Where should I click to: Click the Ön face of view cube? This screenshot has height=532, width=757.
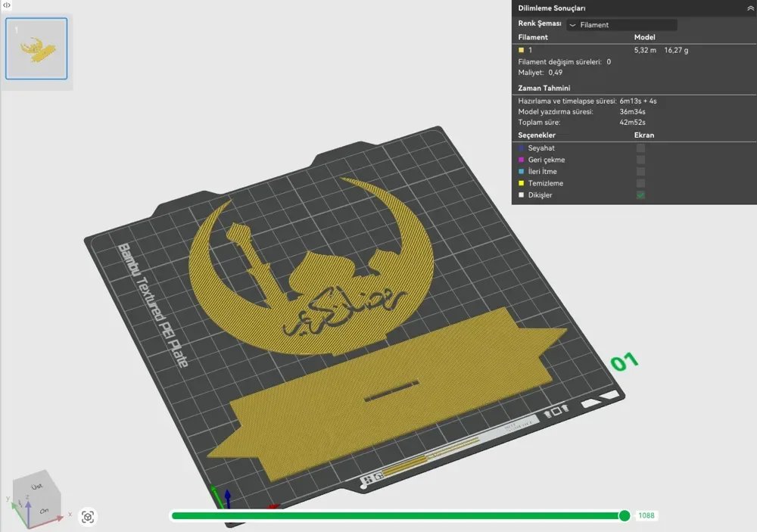[x=44, y=511]
